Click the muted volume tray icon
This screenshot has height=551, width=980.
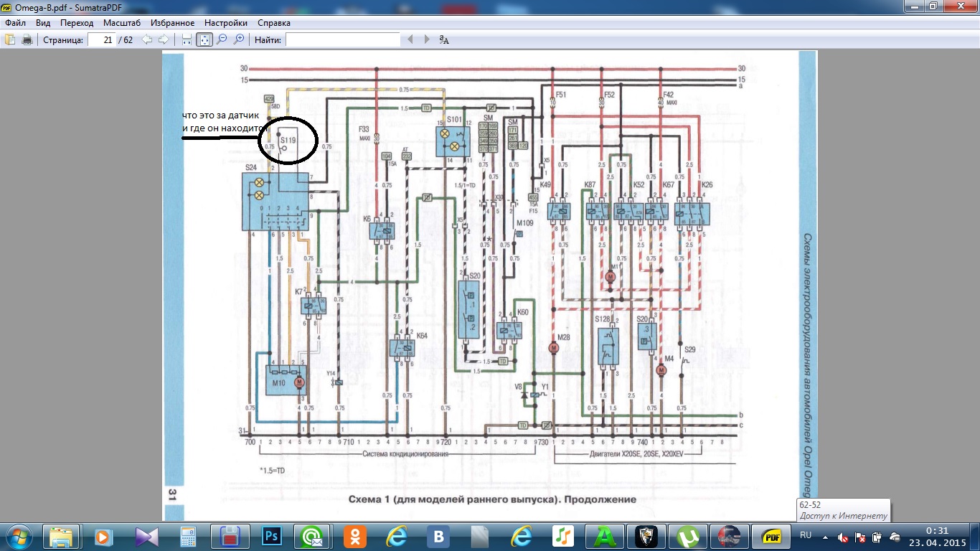pos(843,537)
